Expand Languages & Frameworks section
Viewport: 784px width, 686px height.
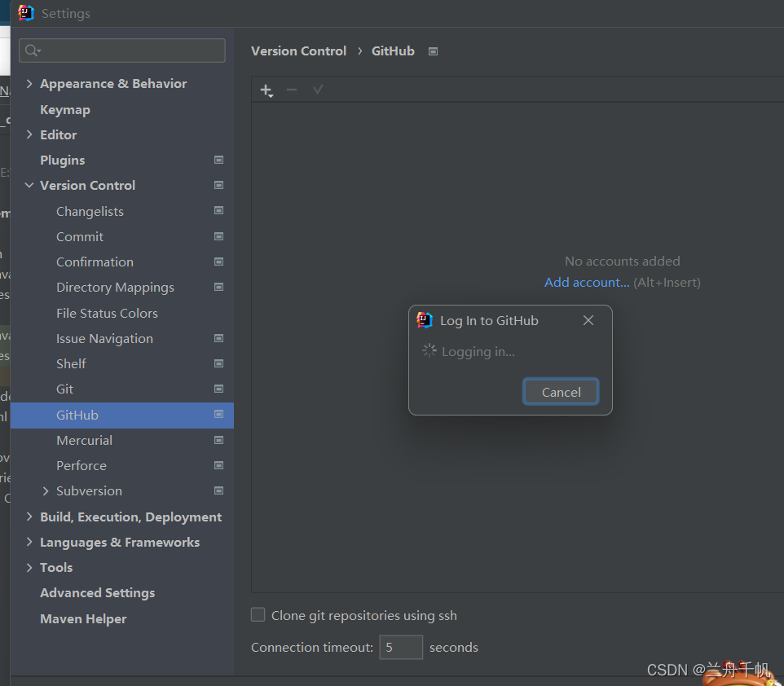coord(29,542)
